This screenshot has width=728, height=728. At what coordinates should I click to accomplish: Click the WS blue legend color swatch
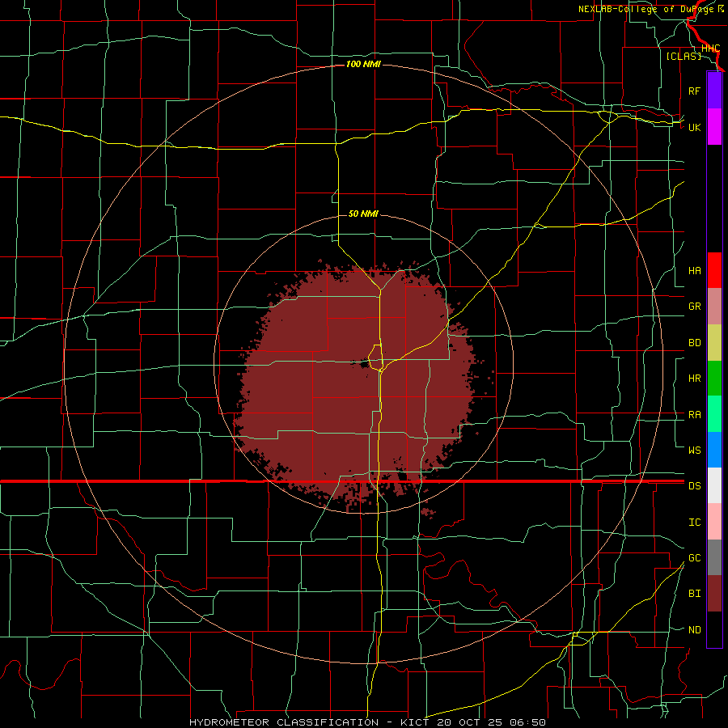(714, 450)
